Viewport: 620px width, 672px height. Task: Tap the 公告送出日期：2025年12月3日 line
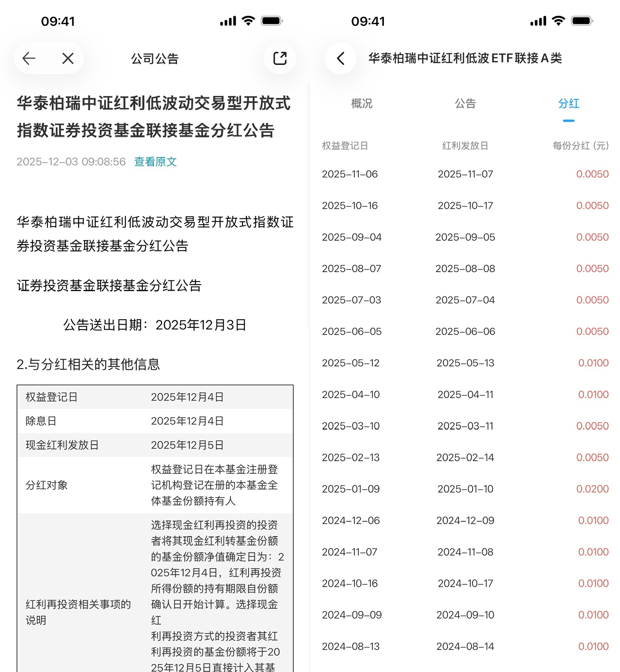pos(155,325)
